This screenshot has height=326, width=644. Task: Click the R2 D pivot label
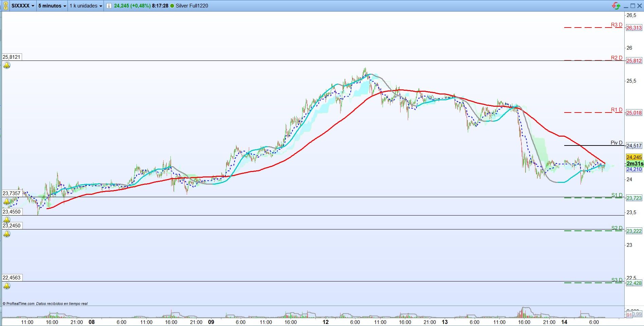[x=617, y=58]
